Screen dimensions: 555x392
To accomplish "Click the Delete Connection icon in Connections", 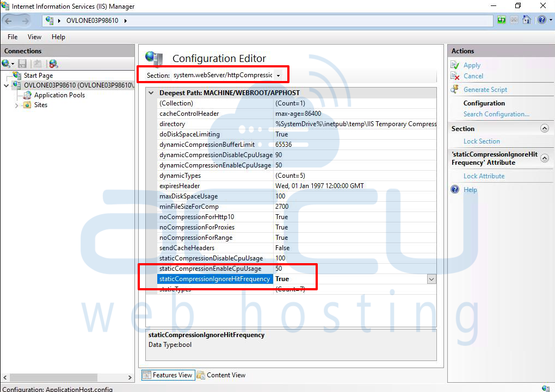I will click(53, 64).
